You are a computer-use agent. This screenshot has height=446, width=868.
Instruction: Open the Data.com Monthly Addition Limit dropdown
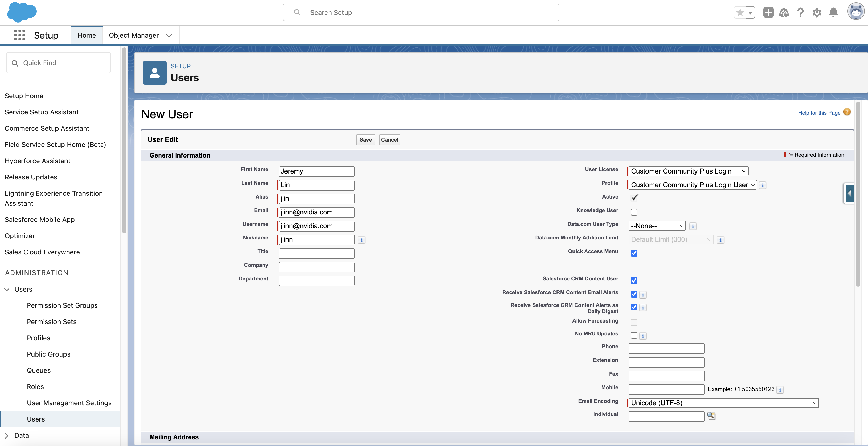pyautogui.click(x=671, y=239)
